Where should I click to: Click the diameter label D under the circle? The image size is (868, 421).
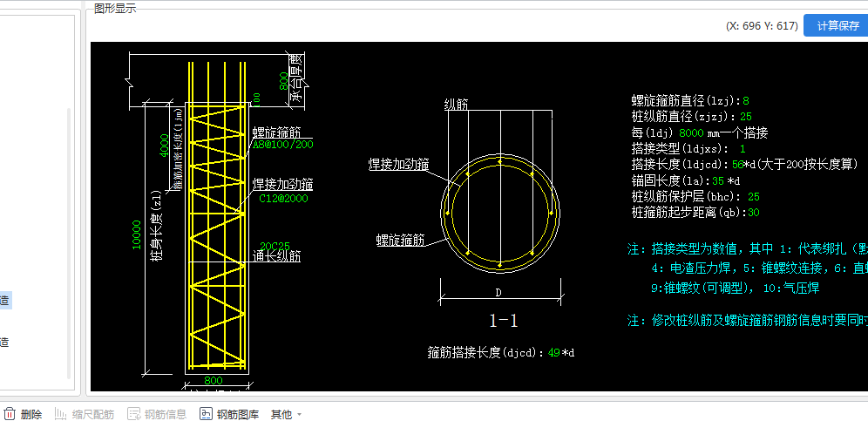click(x=498, y=293)
